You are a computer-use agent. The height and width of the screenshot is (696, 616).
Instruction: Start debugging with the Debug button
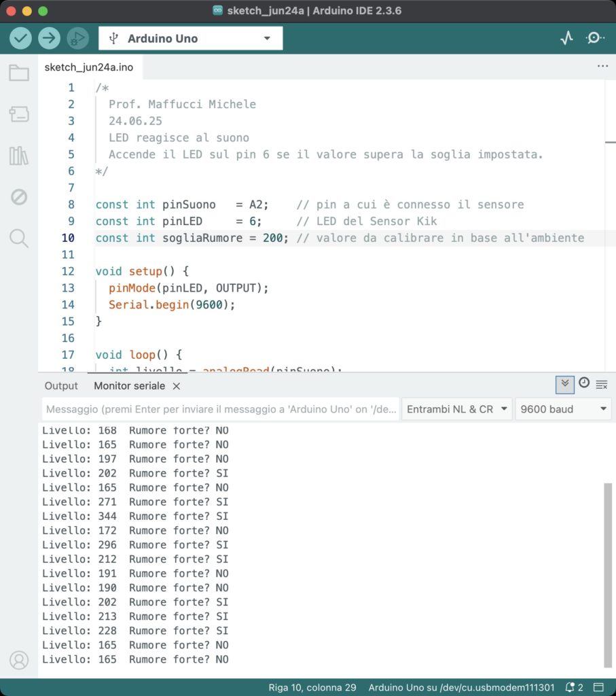click(77, 38)
